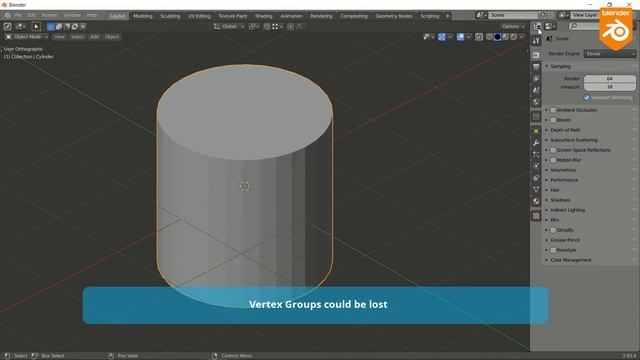Toggle the viewport gizmos display
This screenshot has height=360, width=640.
click(x=442, y=37)
